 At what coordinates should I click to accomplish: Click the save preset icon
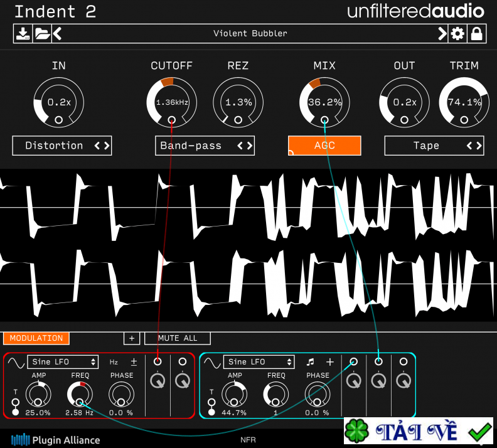23,34
